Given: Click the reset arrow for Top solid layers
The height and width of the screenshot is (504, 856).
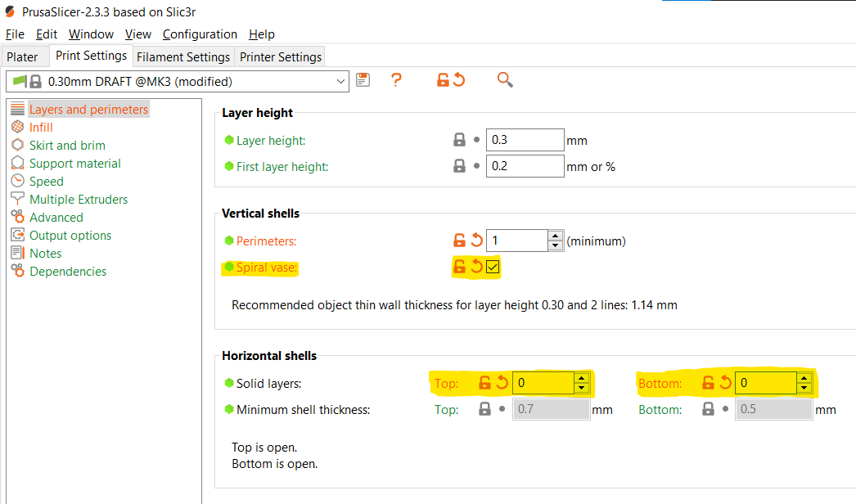Looking at the screenshot, I should 502,383.
